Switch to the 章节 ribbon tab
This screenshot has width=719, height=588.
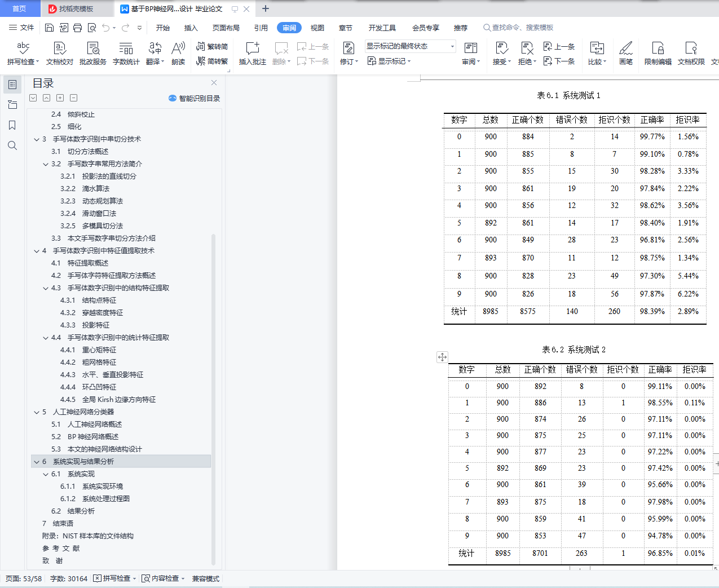click(346, 28)
